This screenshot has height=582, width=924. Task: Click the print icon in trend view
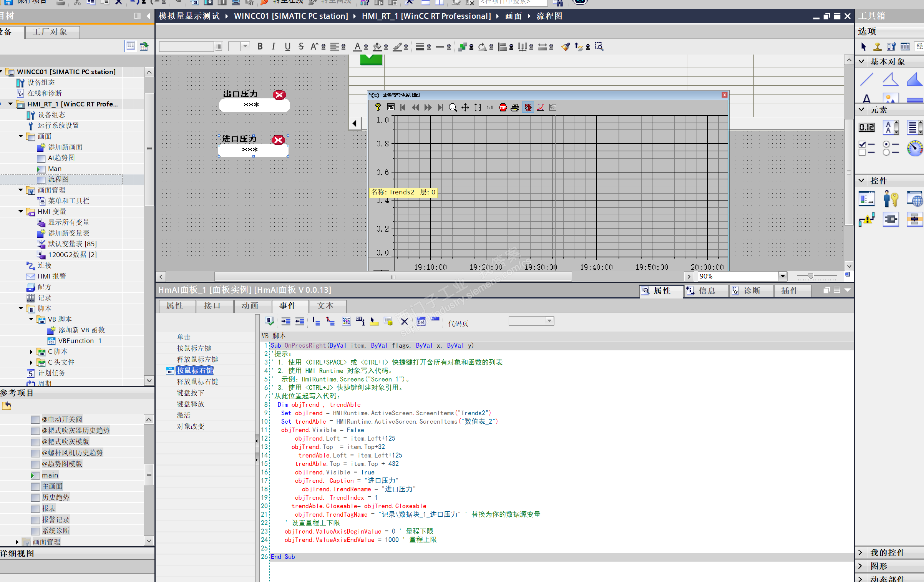tap(515, 108)
